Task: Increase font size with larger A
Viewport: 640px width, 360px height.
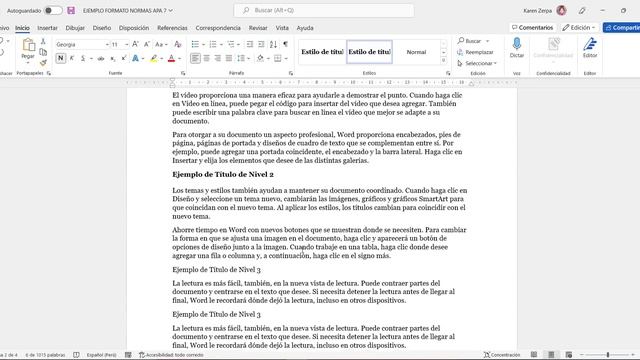Action: tap(136, 44)
